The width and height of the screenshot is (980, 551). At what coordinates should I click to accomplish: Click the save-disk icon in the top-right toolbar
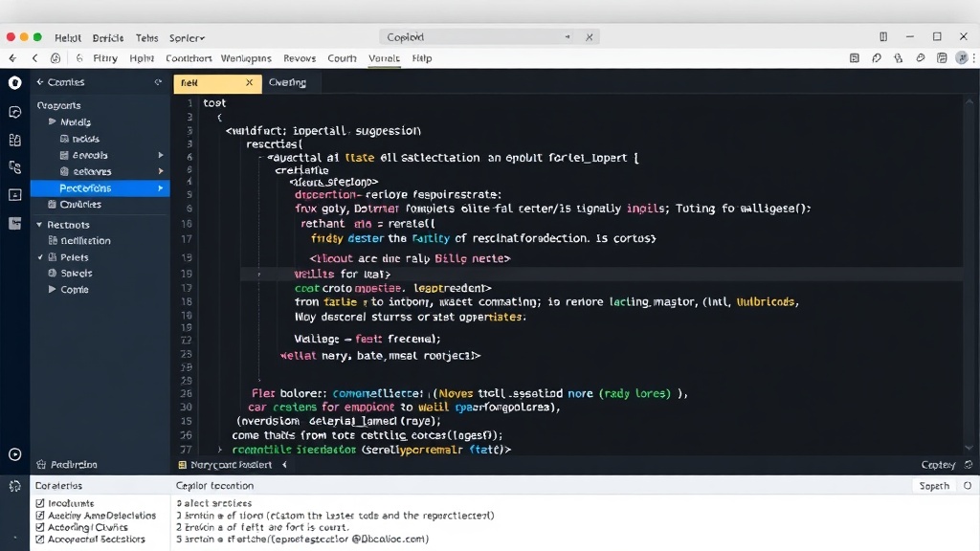pyautogui.click(x=942, y=58)
